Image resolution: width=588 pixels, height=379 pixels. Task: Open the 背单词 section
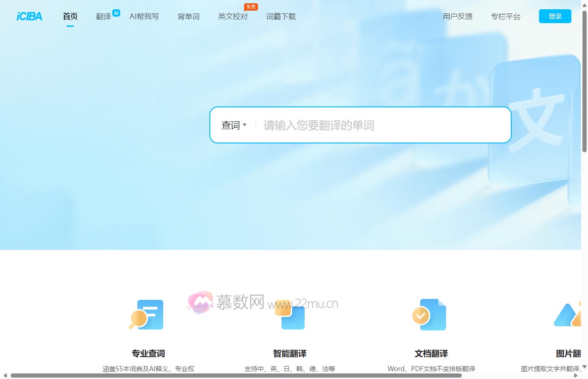click(189, 17)
